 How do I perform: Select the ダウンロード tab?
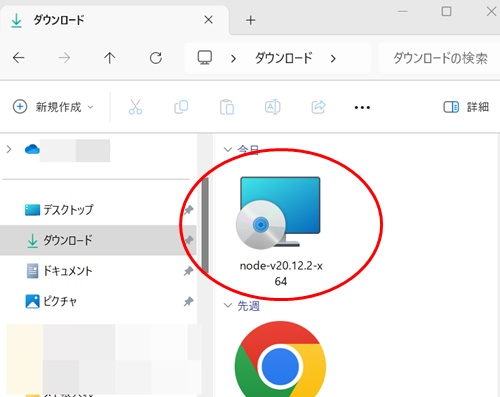[x=115, y=20]
